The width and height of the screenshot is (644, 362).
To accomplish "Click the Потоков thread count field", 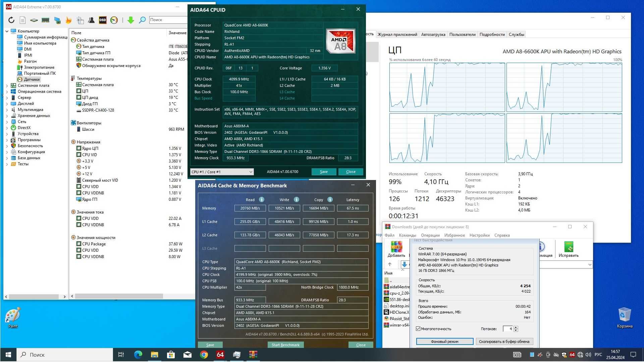I will (508, 329).
